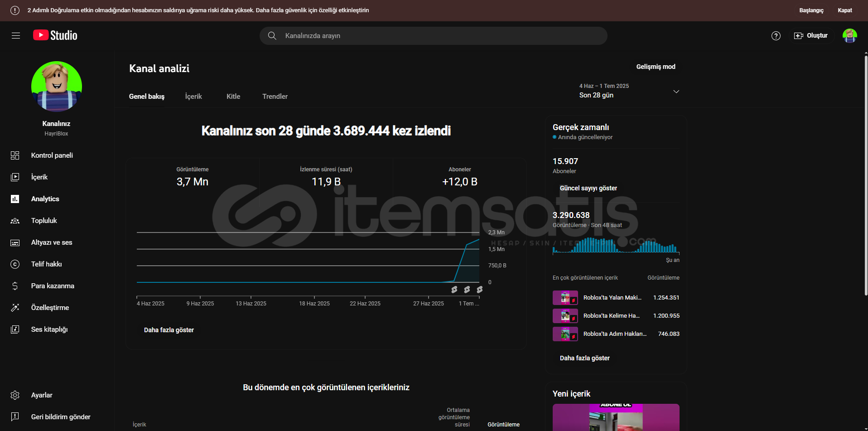Screen dimensions: 868x431
Task: Open the Topluluk sidebar entry
Action: point(57,221)
